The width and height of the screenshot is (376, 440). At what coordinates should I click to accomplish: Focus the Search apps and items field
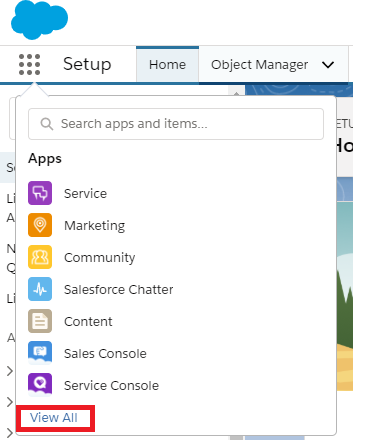click(176, 124)
